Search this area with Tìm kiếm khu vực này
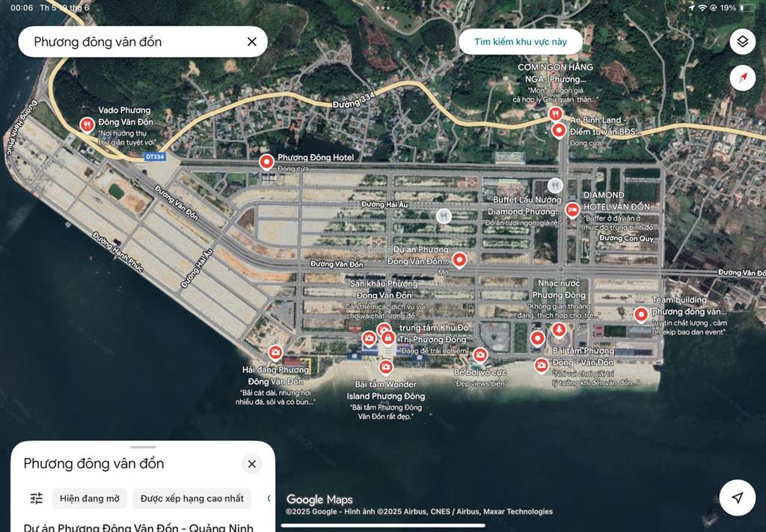This screenshot has width=766, height=532. pyautogui.click(x=521, y=41)
